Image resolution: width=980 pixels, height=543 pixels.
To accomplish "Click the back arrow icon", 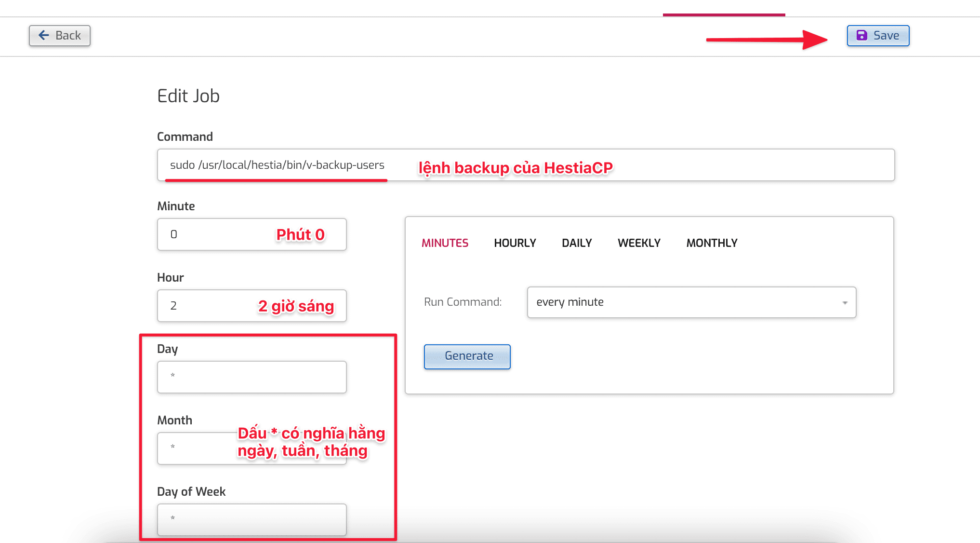I will pyautogui.click(x=44, y=35).
